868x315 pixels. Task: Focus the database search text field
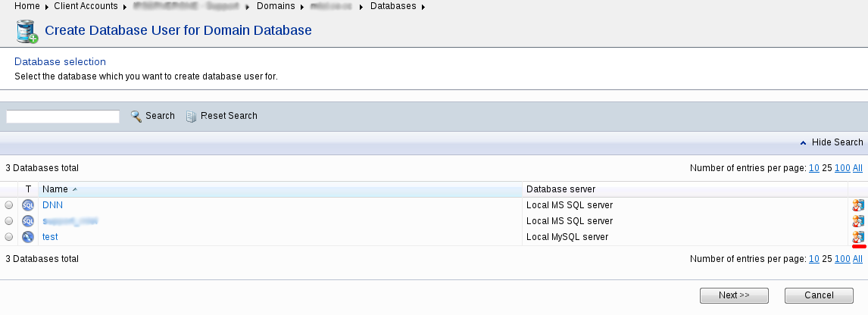click(x=63, y=117)
